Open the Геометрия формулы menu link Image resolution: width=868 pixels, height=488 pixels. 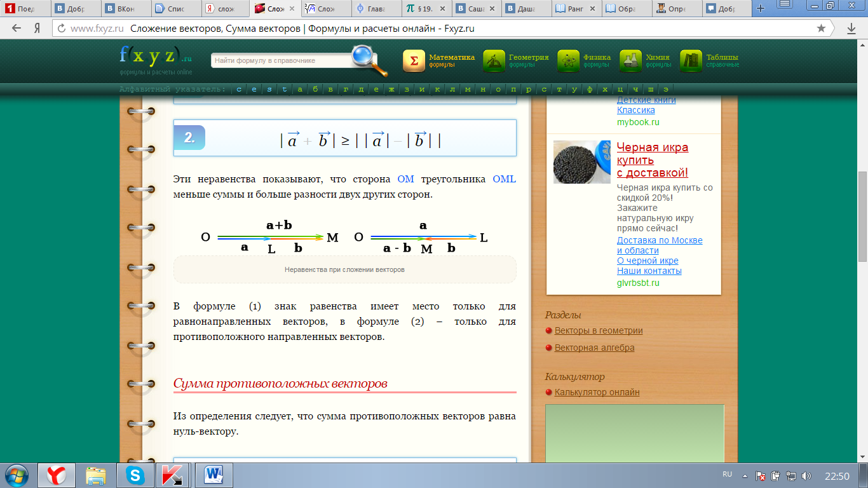click(529, 60)
